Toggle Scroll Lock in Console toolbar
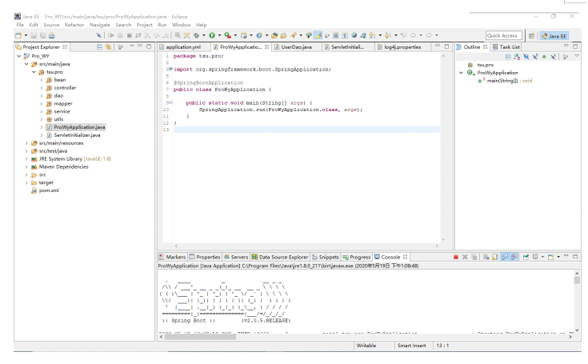 coord(495,257)
